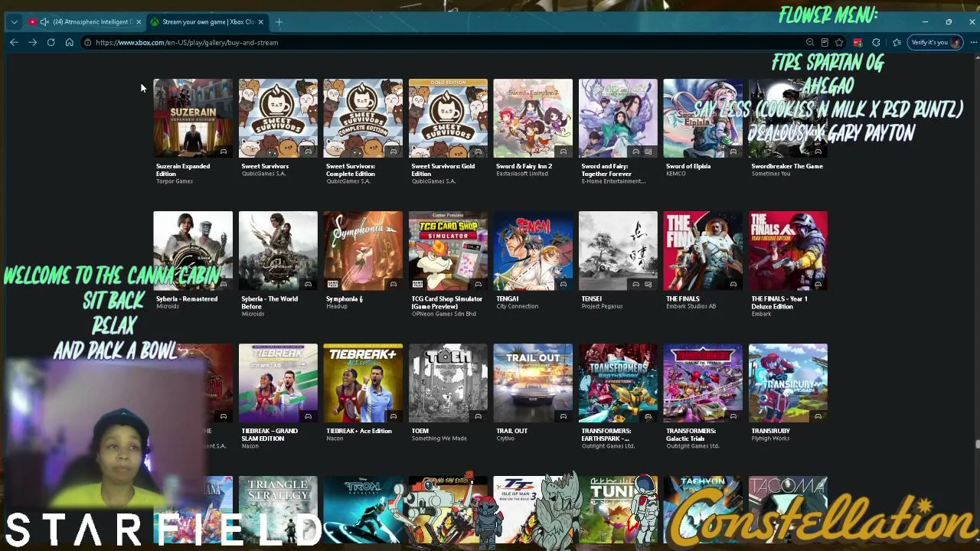The image size is (980, 551).
Task: Click publisher text Project Pegasus
Action: click(x=602, y=306)
